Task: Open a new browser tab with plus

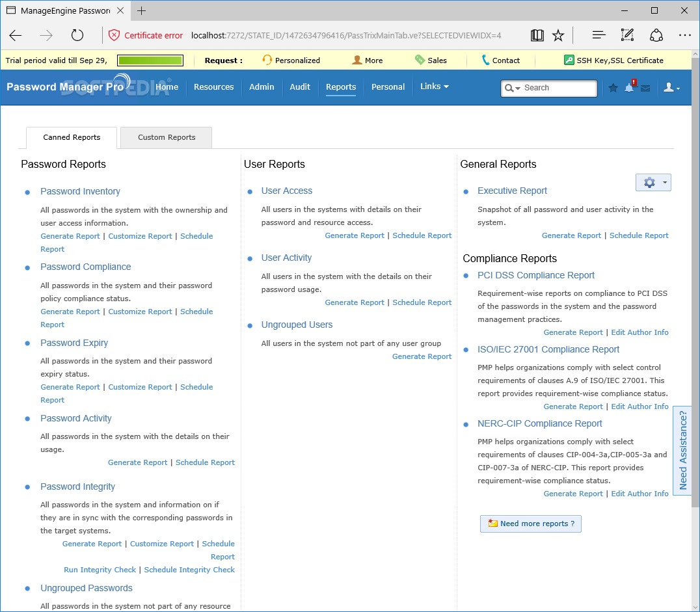Action: [142, 10]
